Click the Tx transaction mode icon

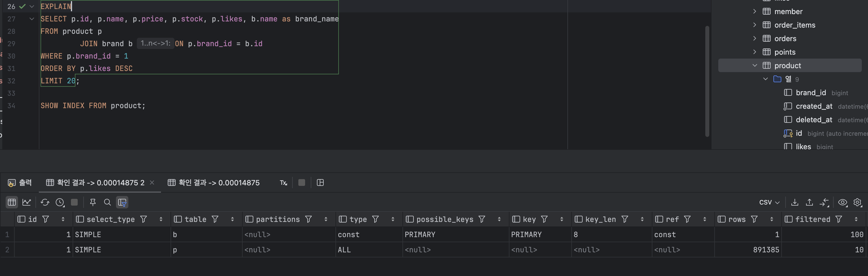[x=283, y=183]
